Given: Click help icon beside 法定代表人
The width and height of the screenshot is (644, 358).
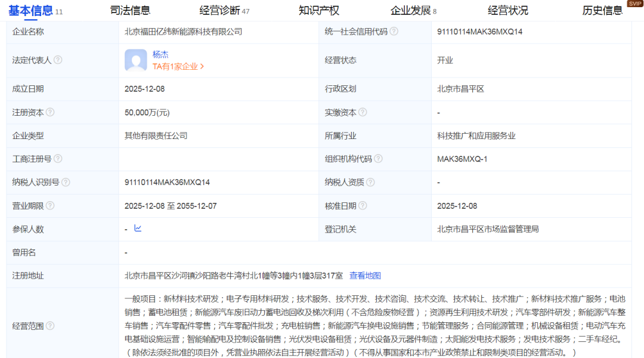Looking at the screenshot, I should [58, 60].
